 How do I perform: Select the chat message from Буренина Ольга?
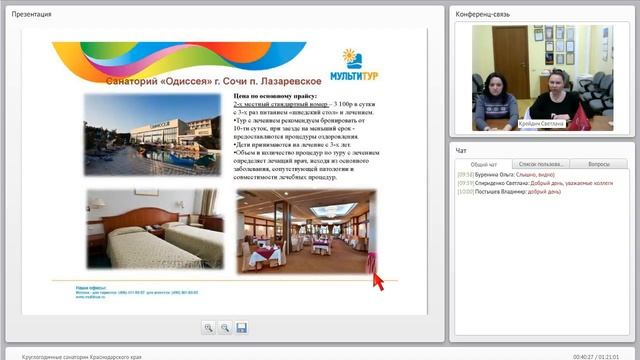[506, 175]
